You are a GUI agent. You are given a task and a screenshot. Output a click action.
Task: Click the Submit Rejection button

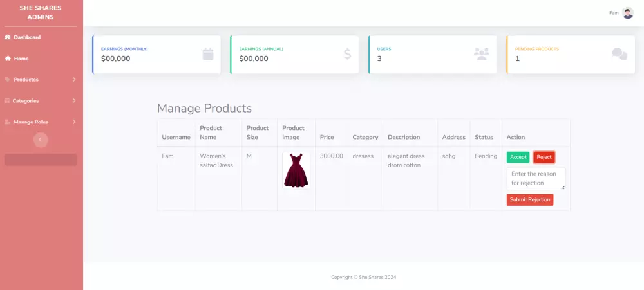(530, 200)
